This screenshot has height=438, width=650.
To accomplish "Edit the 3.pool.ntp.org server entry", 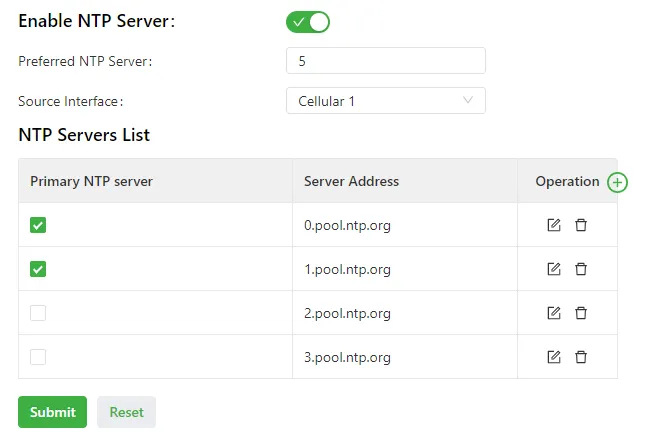I will coord(554,357).
